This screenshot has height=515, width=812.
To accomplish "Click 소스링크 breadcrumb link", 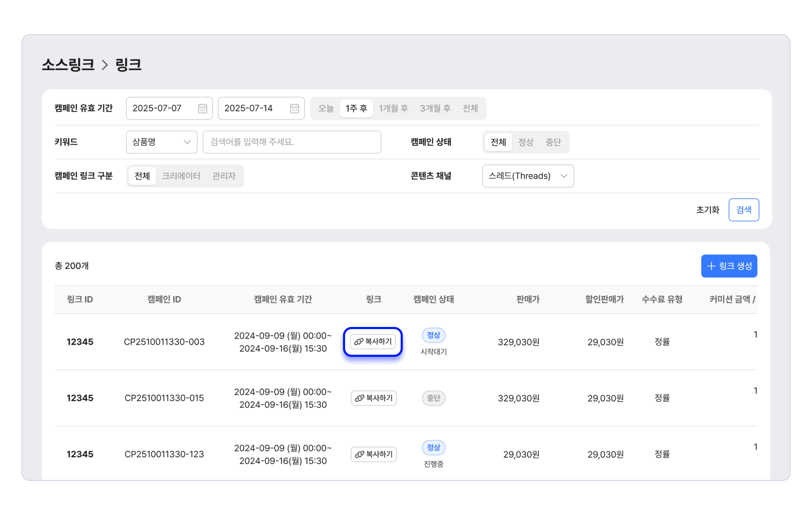I will point(68,65).
